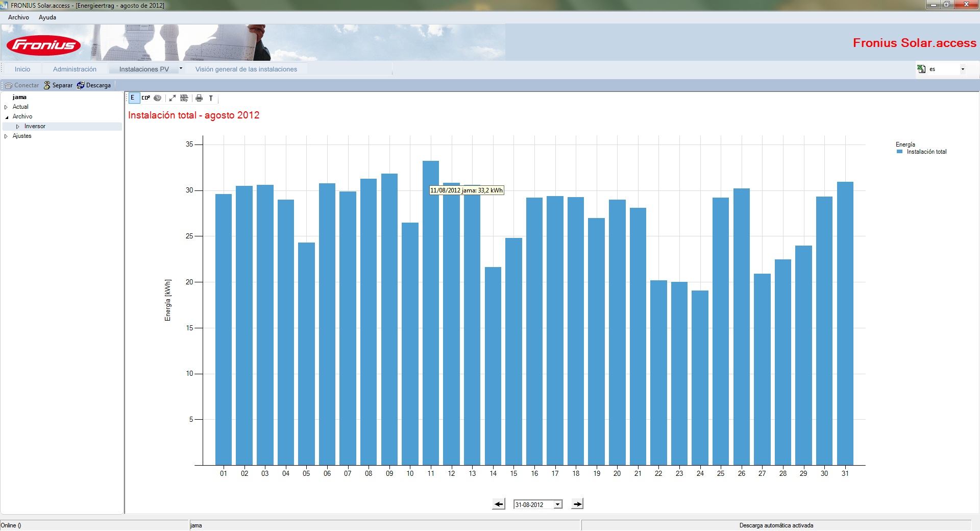Click the T text table icon
This screenshot has height=531, width=980.
[211, 98]
